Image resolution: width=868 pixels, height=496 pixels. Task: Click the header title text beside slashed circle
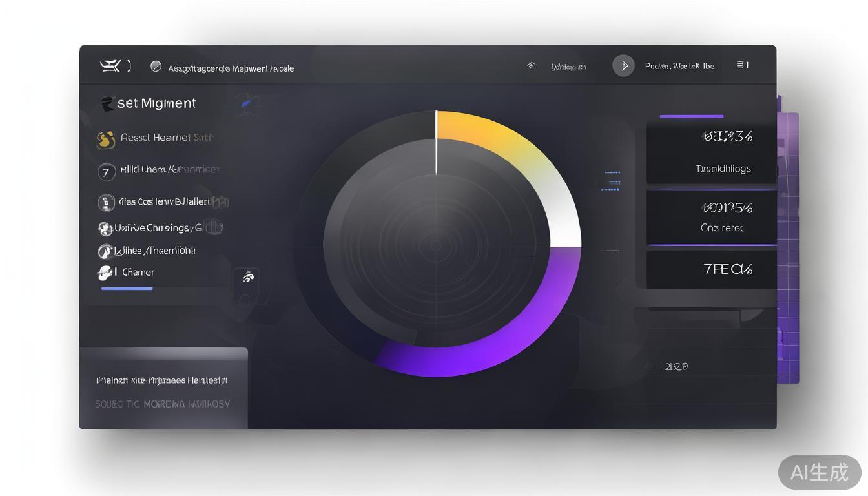click(231, 68)
